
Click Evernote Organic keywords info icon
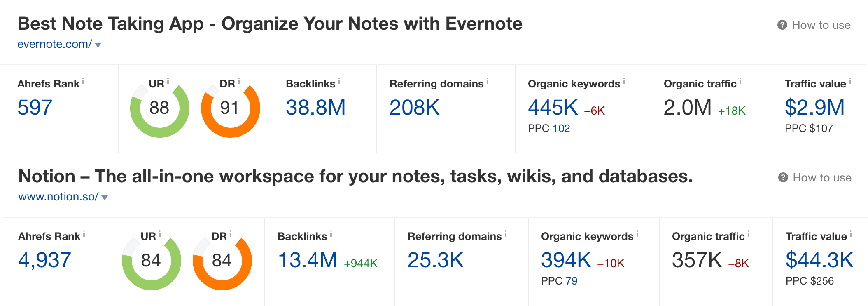tap(624, 81)
